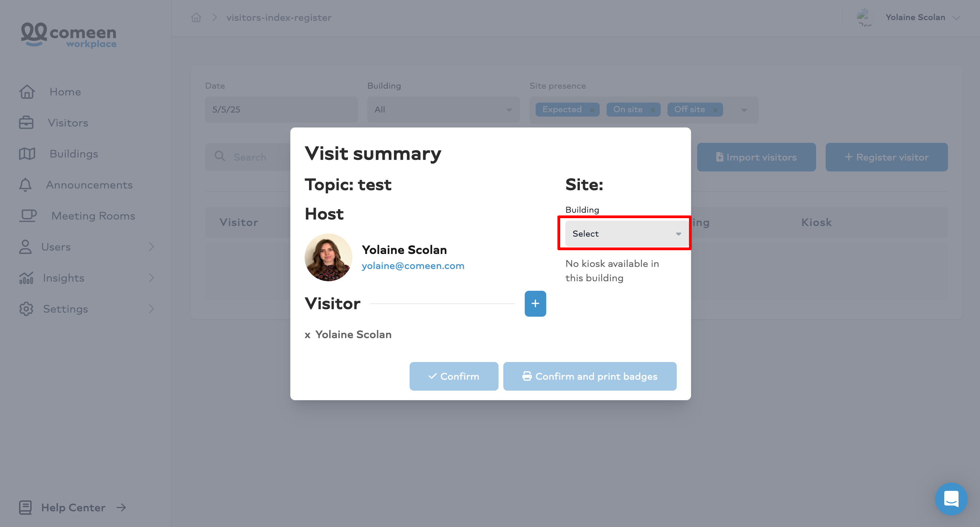This screenshot has width=980, height=527.
Task: Click the Insights chart icon
Action: (26, 278)
